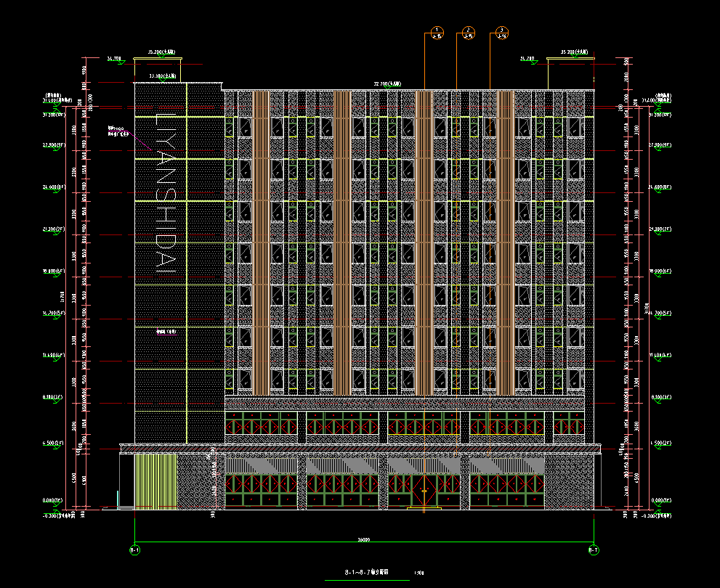Select the drawing title text below elevation
Screen dimensions: 720x588
coord(367,573)
